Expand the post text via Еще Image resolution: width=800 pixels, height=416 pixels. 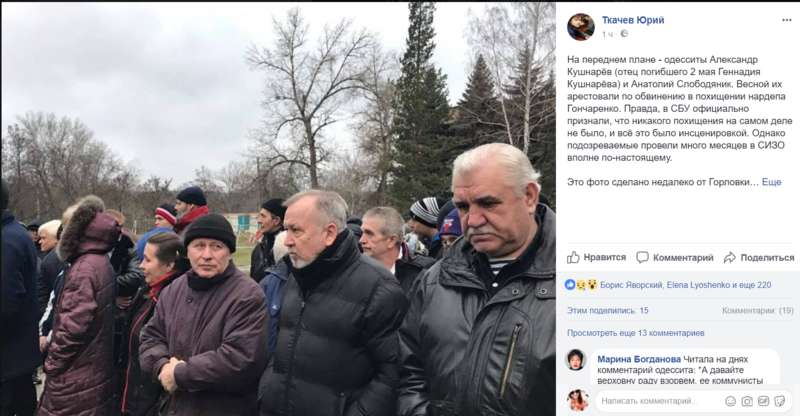pyautogui.click(x=771, y=182)
